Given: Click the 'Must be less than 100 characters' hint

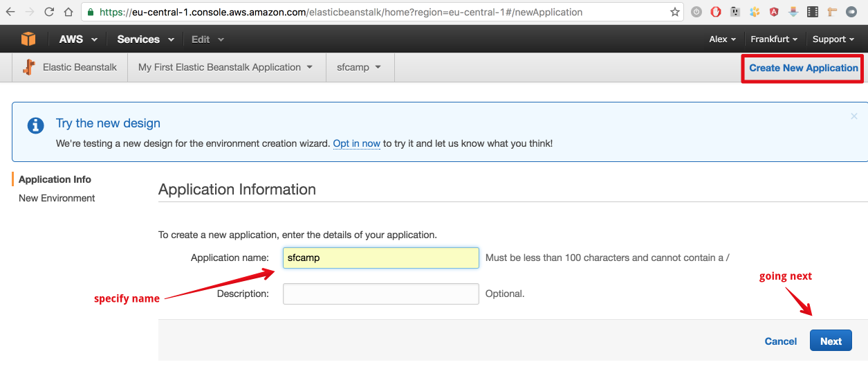Looking at the screenshot, I should pyautogui.click(x=607, y=258).
